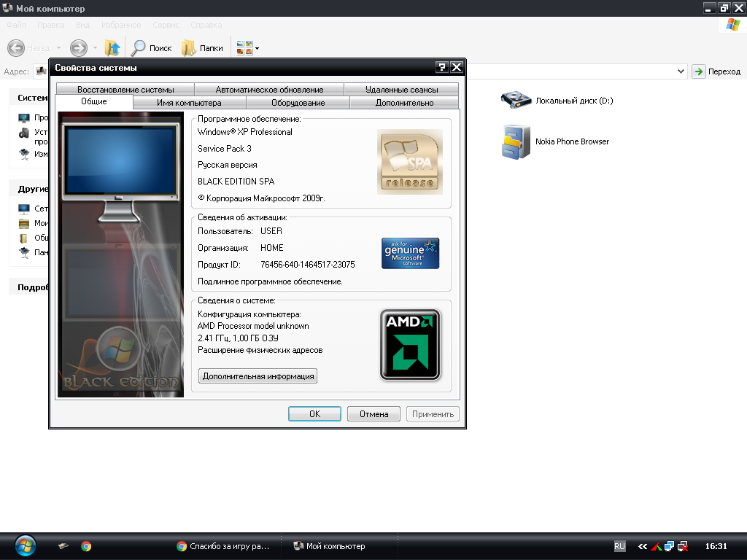Click the Forward arrow toolbar icon

point(79,48)
